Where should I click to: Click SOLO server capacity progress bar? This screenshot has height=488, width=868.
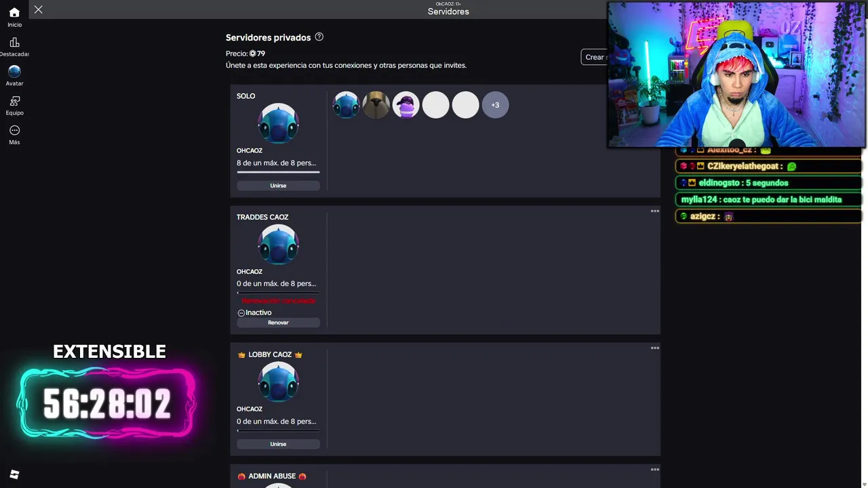[278, 172]
